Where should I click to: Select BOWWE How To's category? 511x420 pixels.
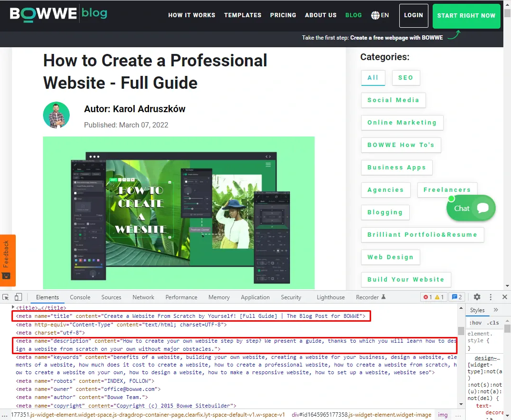click(x=401, y=145)
